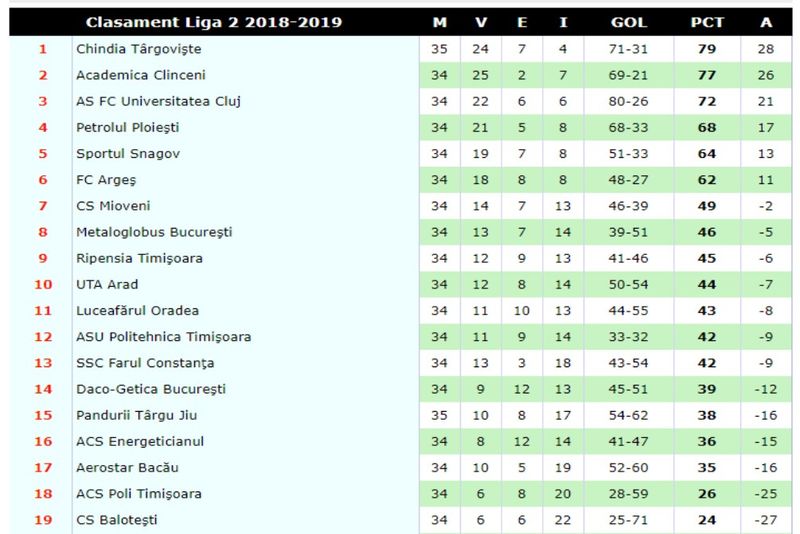Click the V wins column header
This screenshot has width=800, height=534.
[480, 22]
